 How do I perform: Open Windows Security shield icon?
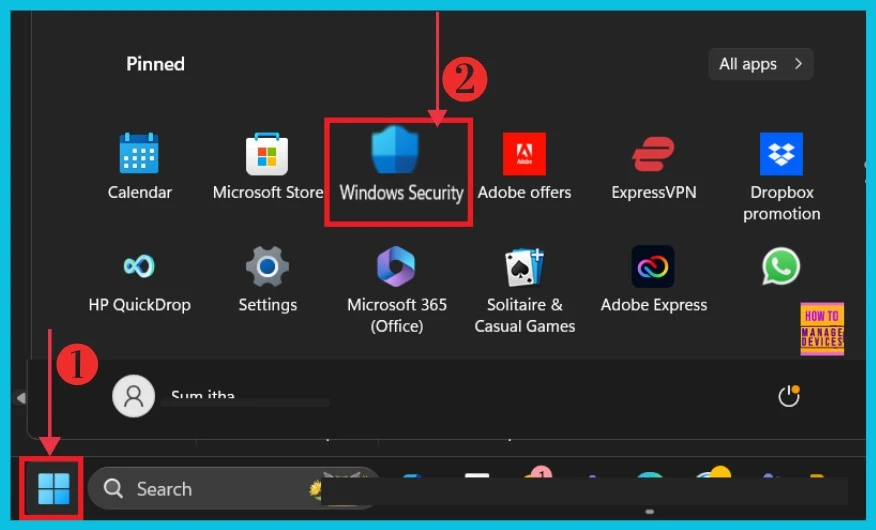click(396, 150)
